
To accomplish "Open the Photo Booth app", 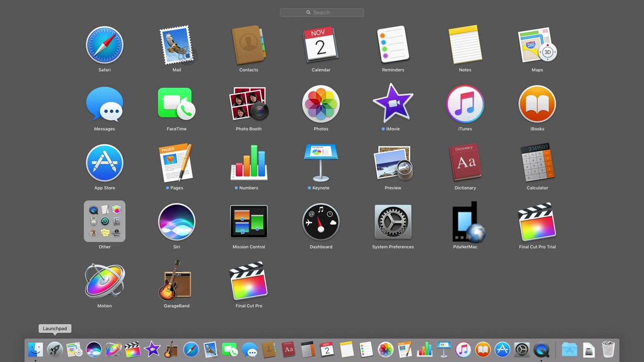I will point(249,104).
